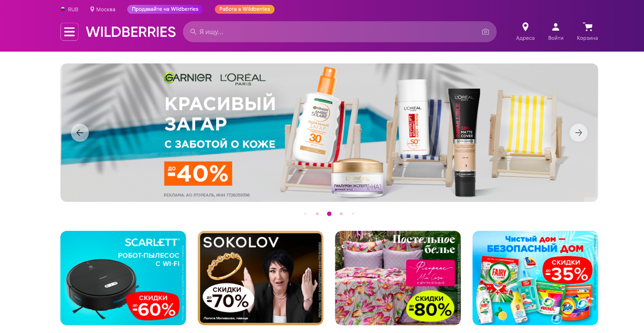
Task: Click Продавайте на Wildberries link
Action: tap(165, 9)
